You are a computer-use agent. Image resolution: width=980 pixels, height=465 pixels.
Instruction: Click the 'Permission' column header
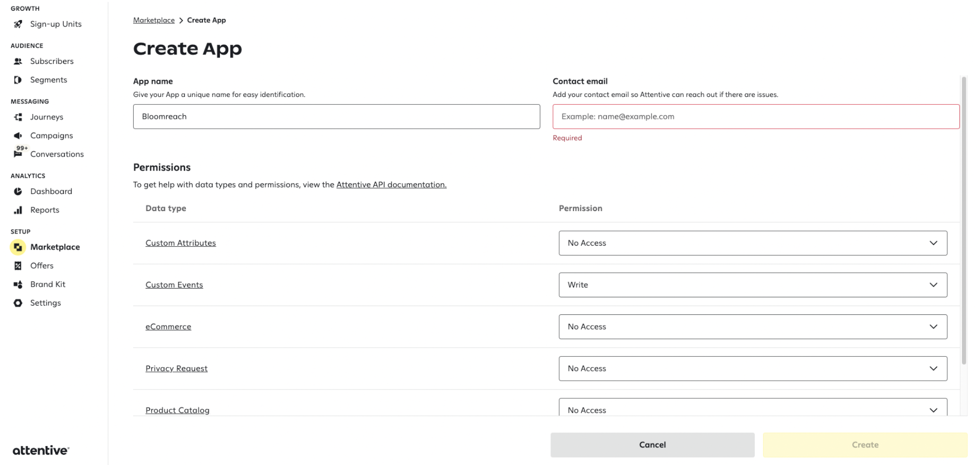click(580, 208)
